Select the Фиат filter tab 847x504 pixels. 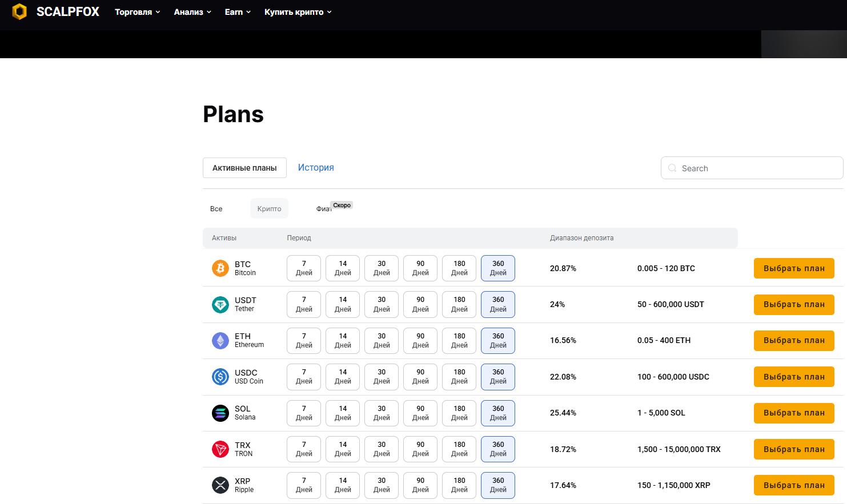pyautogui.click(x=324, y=209)
